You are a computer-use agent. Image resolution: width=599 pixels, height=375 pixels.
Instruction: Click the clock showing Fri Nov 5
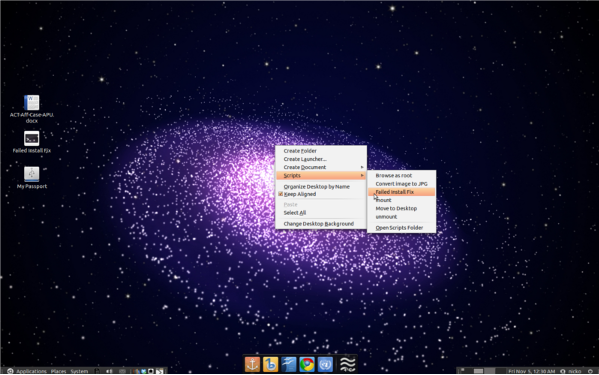point(531,371)
